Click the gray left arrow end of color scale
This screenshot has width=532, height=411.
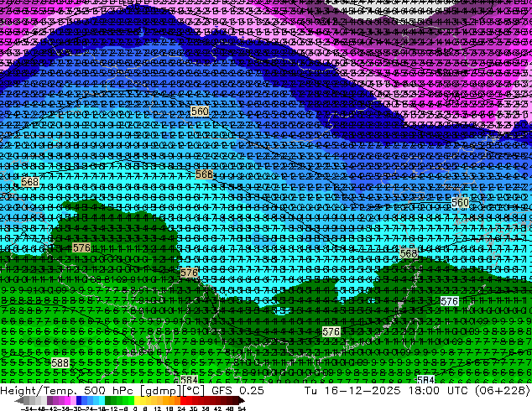coord(19,401)
